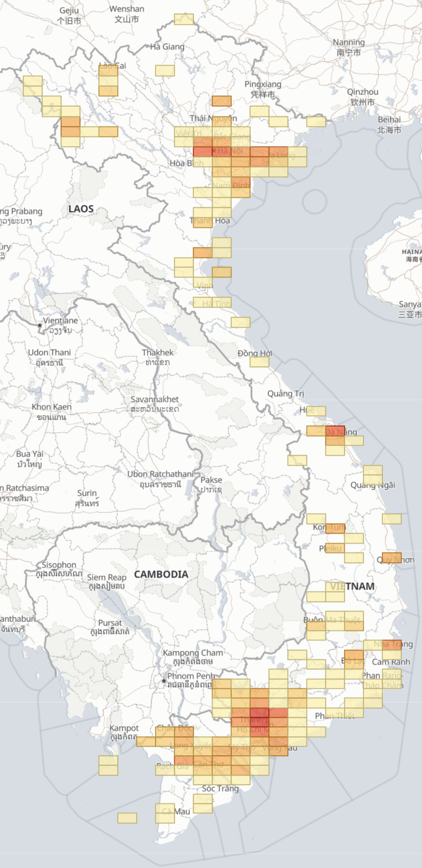Click the Hà Giang city label

[167, 46]
